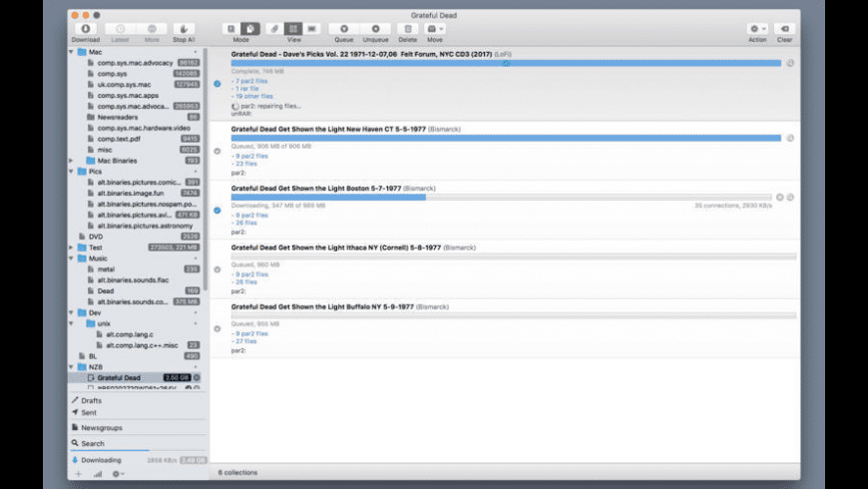Image resolution: width=868 pixels, height=489 pixels.
Task: Expand the Mac Binaries folder
Action: [71, 161]
